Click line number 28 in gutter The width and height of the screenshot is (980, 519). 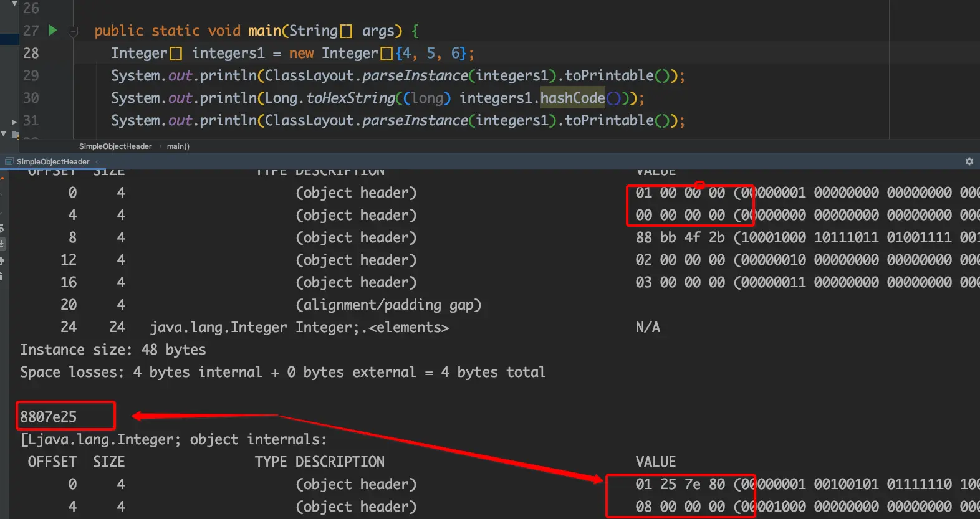point(31,53)
